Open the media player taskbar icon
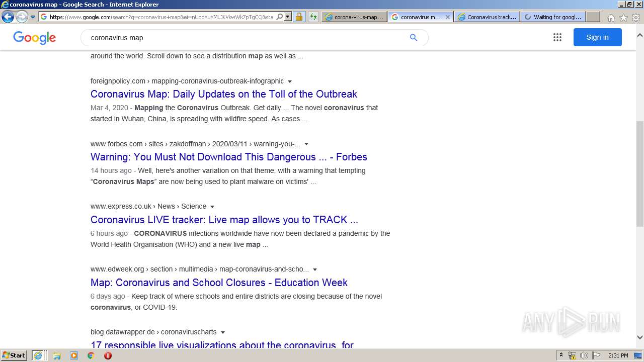The height and width of the screenshot is (362, 644). [x=74, y=355]
